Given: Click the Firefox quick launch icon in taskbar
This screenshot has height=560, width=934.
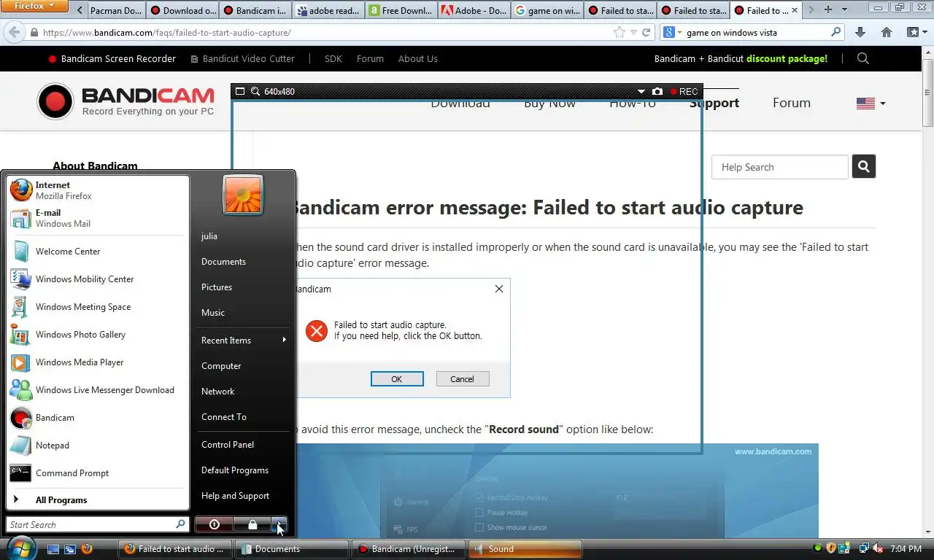Looking at the screenshot, I should pyautogui.click(x=87, y=549).
